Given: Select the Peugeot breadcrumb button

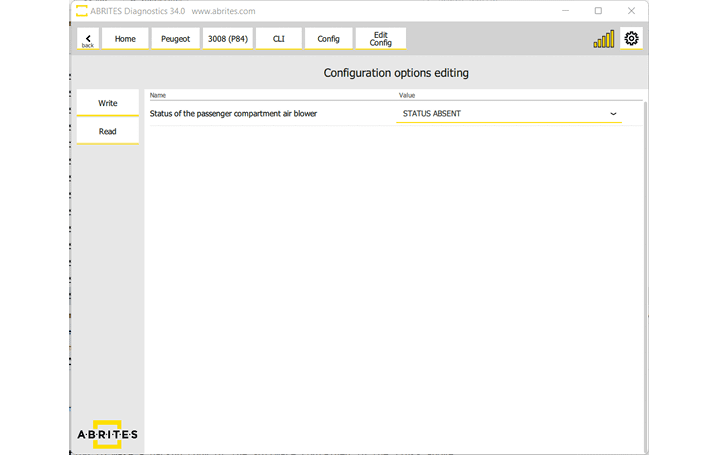Looking at the screenshot, I should tap(175, 39).
